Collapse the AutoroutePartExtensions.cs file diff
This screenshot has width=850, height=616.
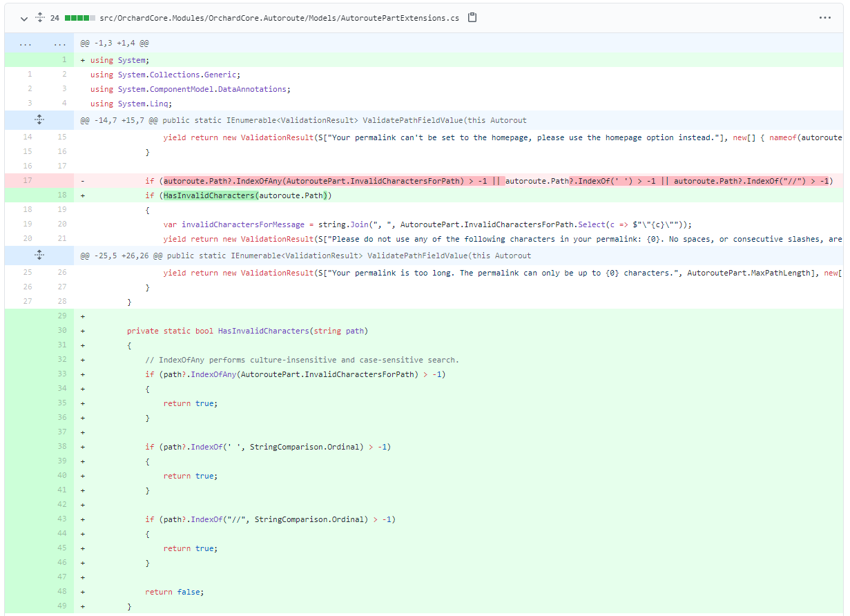24,18
